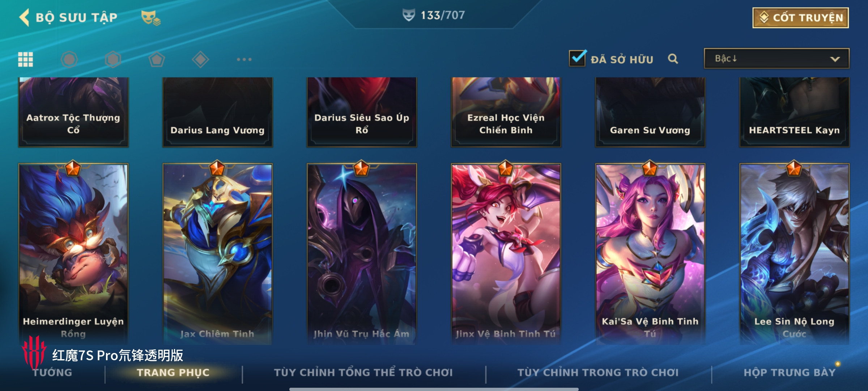Filter by the circle rarity gem icon
The width and height of the screenshot is (868, 391).
pos(69,59)
